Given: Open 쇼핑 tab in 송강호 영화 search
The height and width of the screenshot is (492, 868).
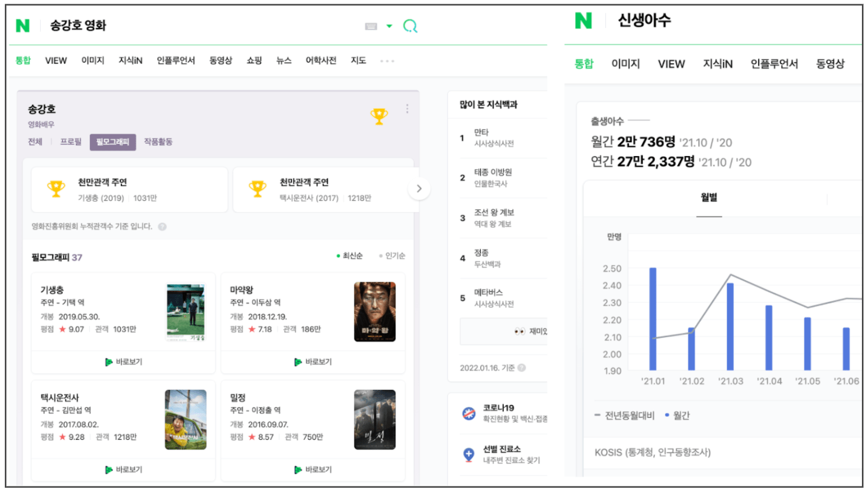Looking at the screenshot, I should click(x=254, y=60).
